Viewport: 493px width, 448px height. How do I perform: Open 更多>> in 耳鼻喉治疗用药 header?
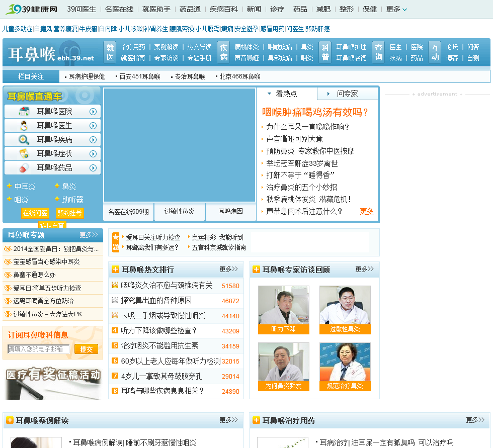475,420
